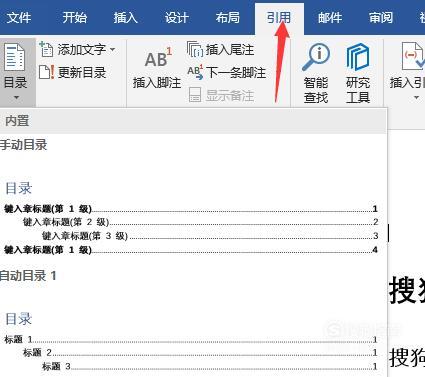Switch to the 开始 tab

(74, 17)
